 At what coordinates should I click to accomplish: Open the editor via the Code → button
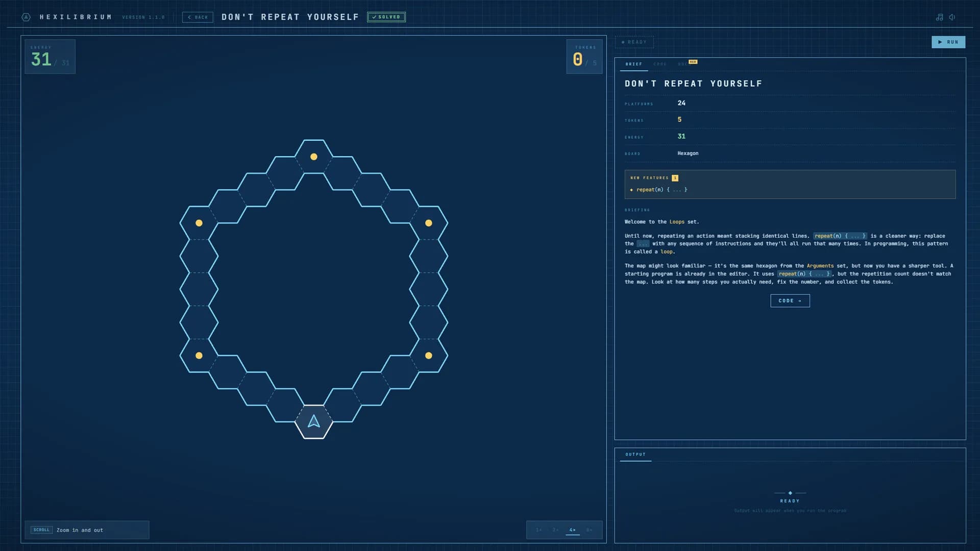[x=790, y=301]
